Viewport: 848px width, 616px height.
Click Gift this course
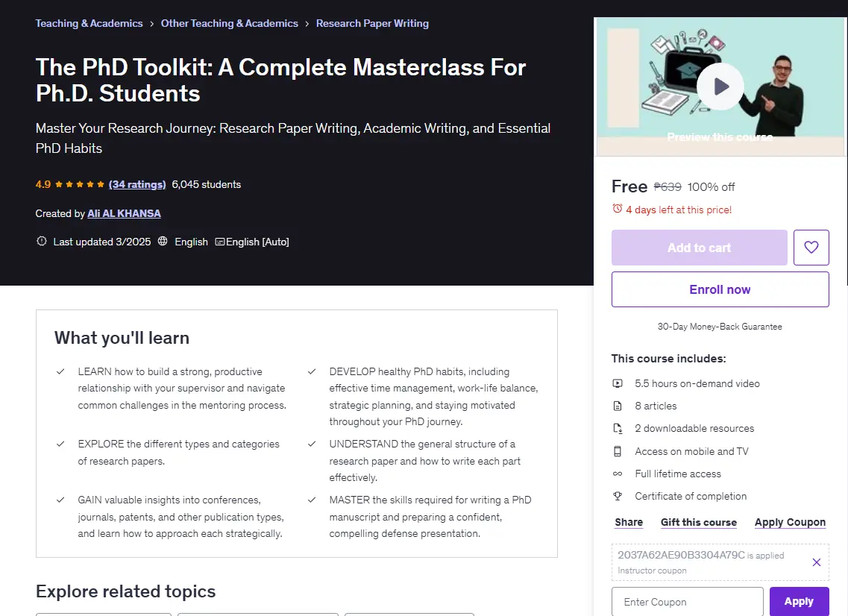point(699,523)
